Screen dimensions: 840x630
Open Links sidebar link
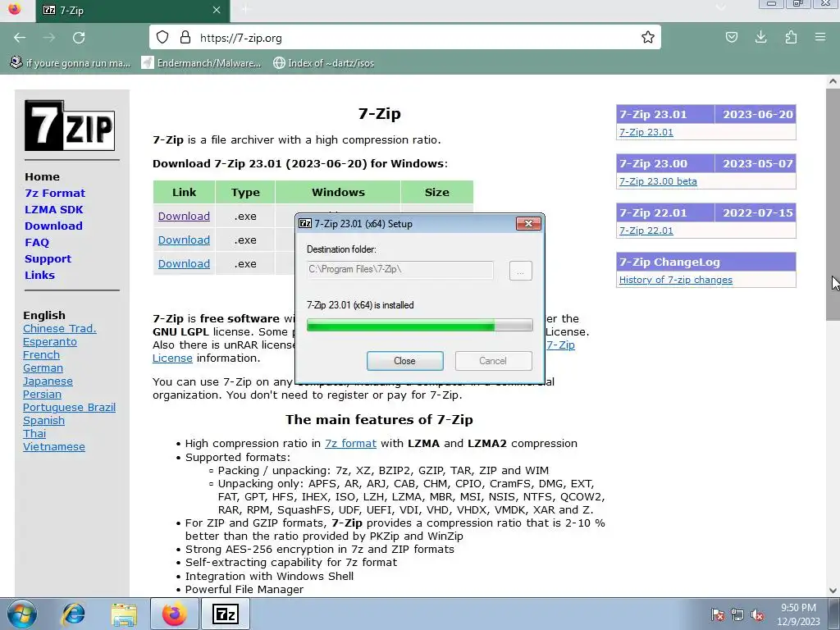(x=39, y=275)
